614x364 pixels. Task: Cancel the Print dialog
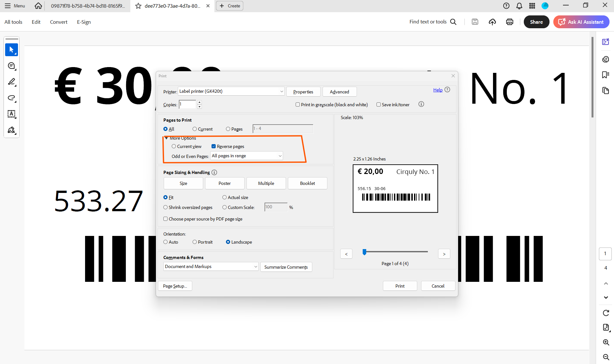438,286
